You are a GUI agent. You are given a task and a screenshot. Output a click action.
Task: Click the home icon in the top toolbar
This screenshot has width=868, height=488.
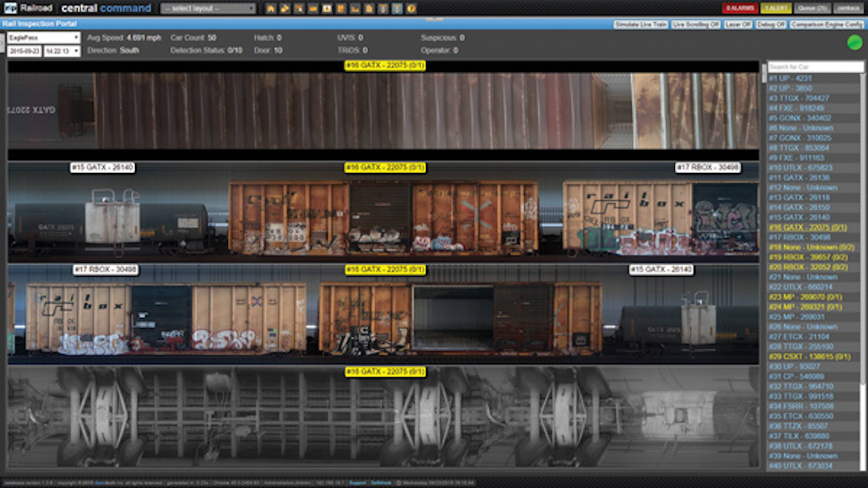pyautogui.click(x=271, y=8)
